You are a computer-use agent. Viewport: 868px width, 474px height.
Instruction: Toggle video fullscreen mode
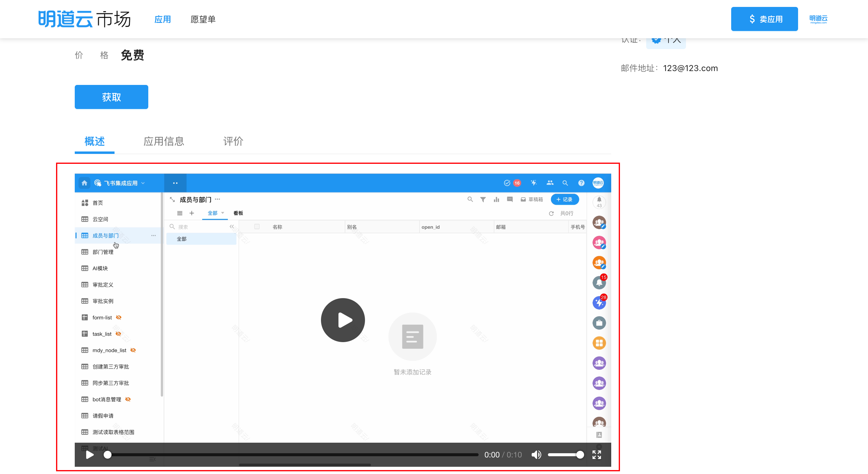pos(596,455)
